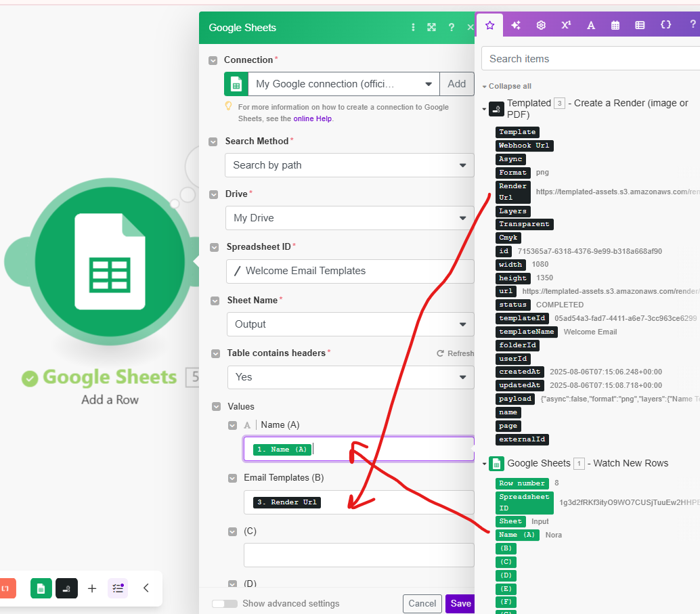
Task: Select the Webhook Url variable pill
Action: point(524,146)
